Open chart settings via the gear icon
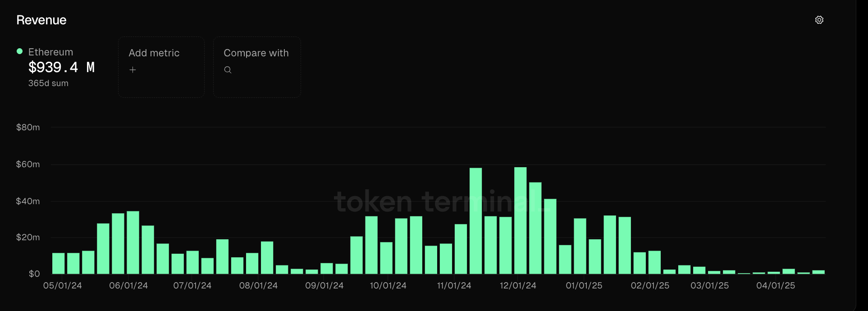Image resolution: width=868 pixels, height=311 pixels. coord(819,20)
